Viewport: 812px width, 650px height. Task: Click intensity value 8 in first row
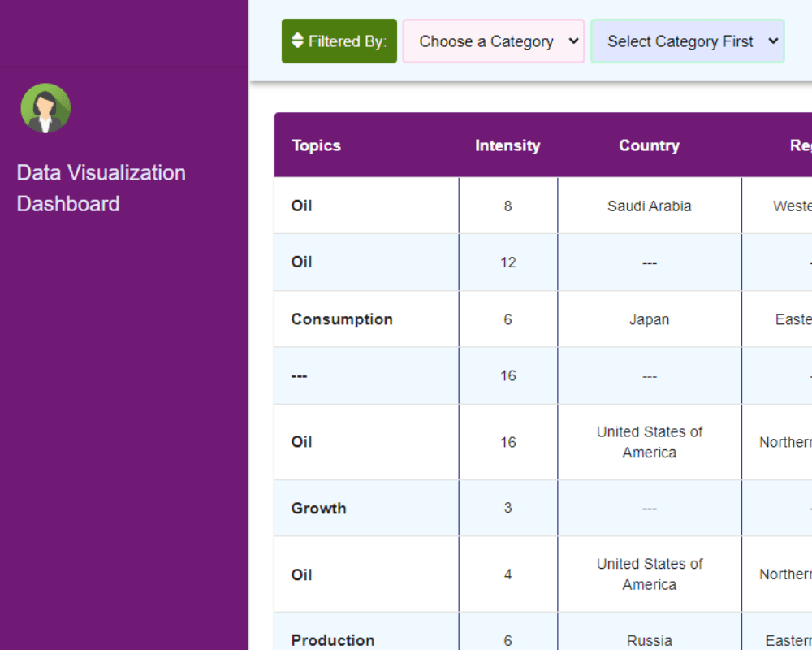[x=508, y=206]
